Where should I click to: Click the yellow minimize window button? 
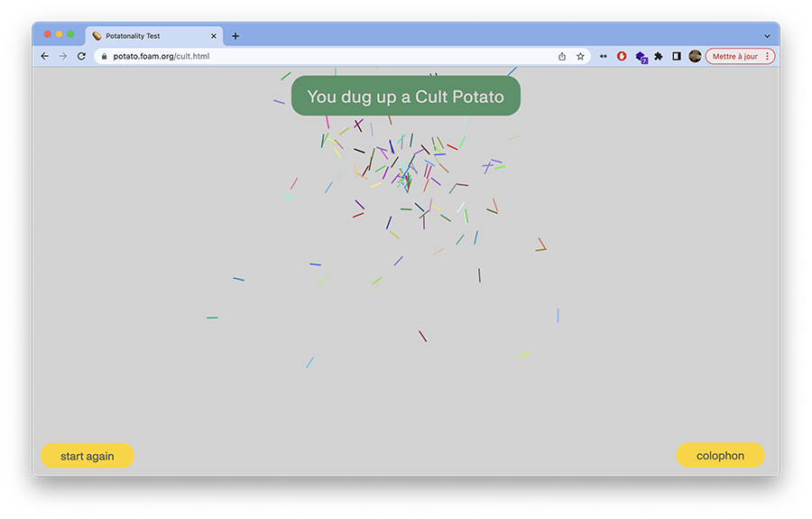click(x=59, y=34)
